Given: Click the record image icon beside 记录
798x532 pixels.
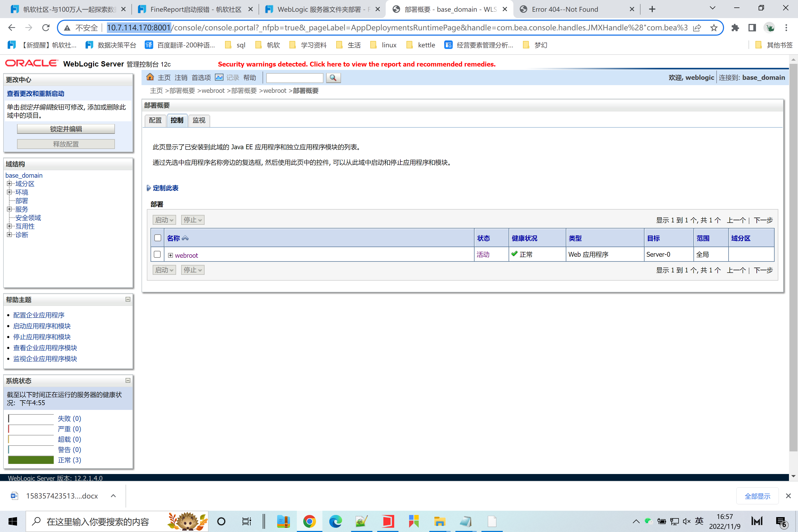Looking at the screenshot, I should point(219,77).
